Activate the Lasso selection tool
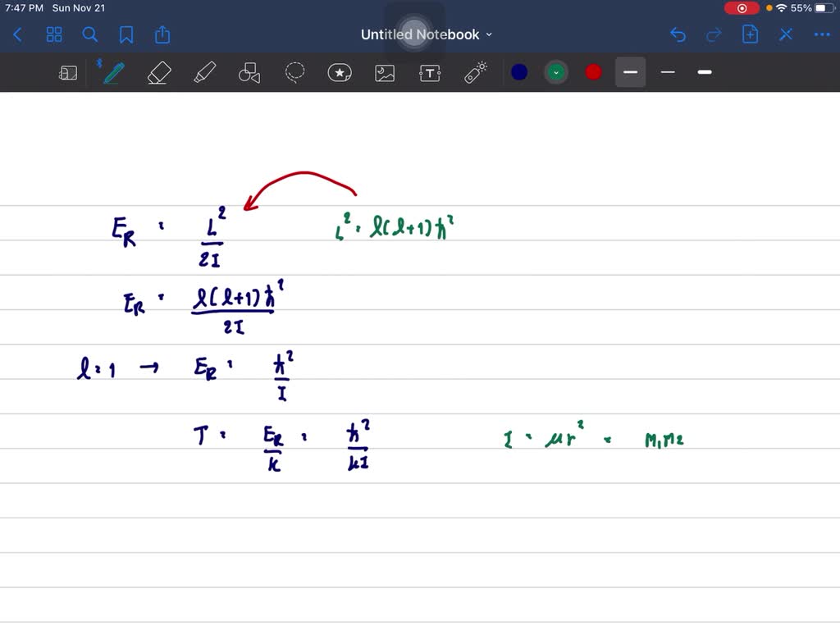The width and height of the screenshot is (840, 630). coord(294,73)
